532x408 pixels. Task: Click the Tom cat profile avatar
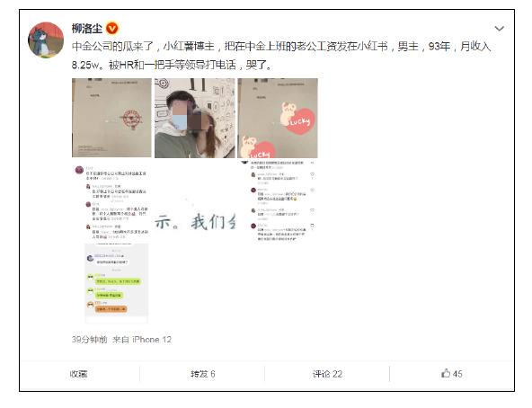[x=46, y=40]
